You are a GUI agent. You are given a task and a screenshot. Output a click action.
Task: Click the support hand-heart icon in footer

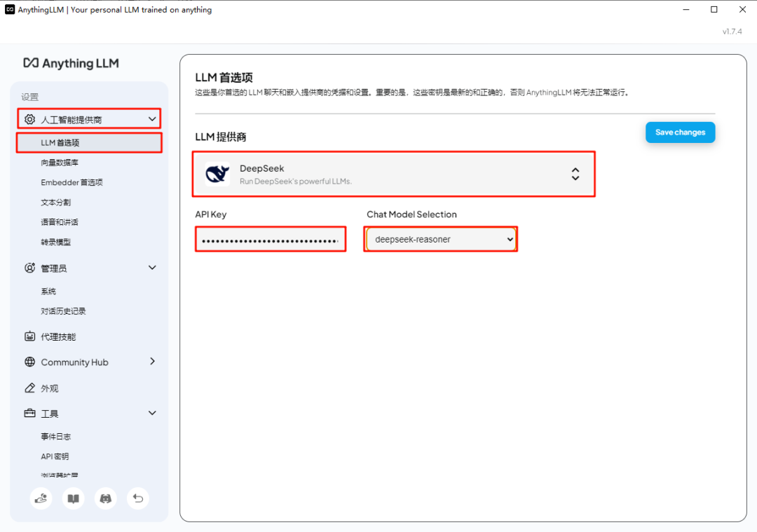[x=41, y=498]
